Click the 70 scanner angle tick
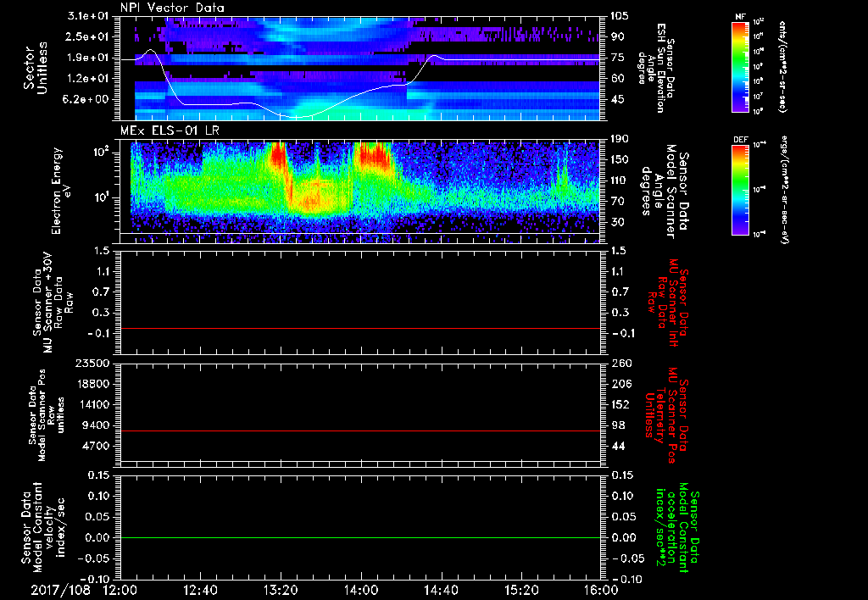This screenshot has height=600, width=868. [x=617, y=202]
